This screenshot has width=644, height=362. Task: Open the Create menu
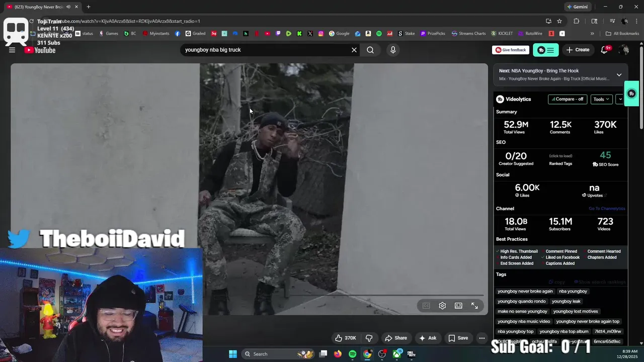click(x=578, y=50)
